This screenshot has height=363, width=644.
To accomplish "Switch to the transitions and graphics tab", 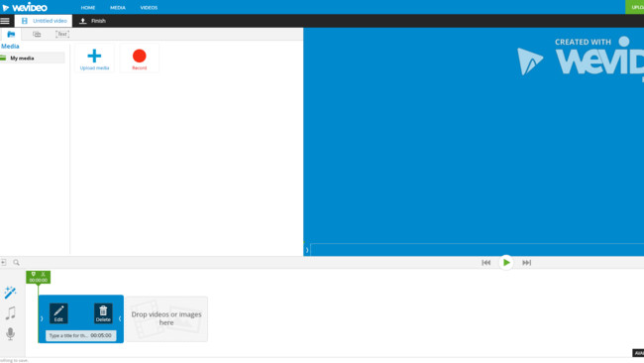I will point(37,34).
